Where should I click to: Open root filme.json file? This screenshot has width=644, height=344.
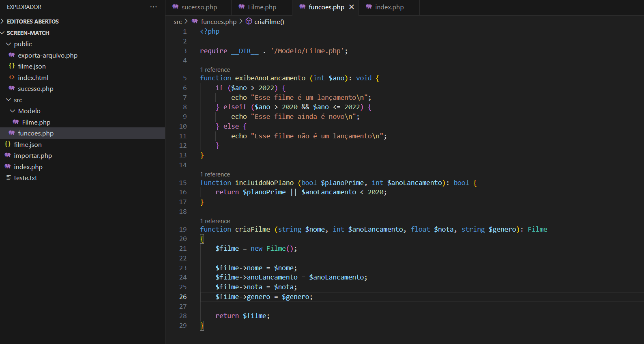click(x=28, y=144)
